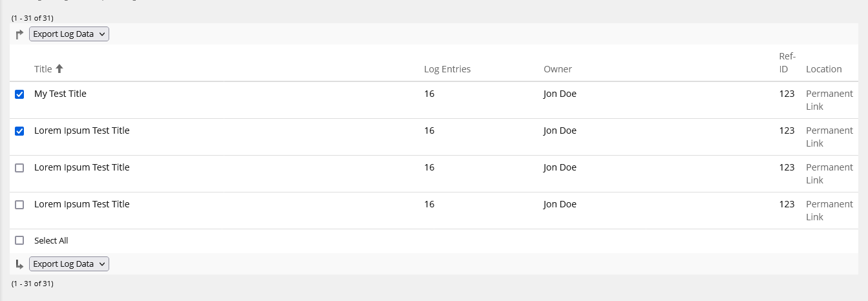
Task: Uncheck the My Test Title checkbox
Action: pos(19,94)
